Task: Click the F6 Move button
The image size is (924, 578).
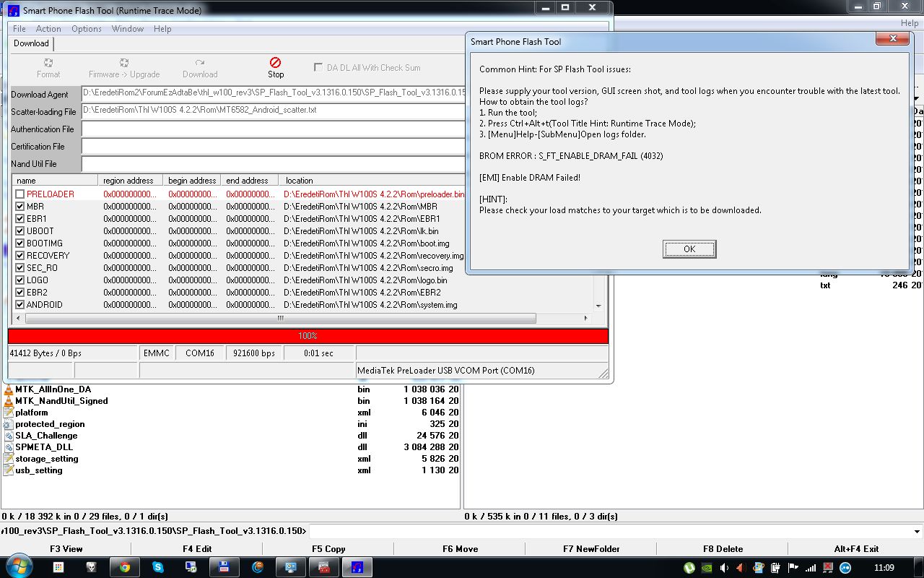Action: [x=460, y=549]
